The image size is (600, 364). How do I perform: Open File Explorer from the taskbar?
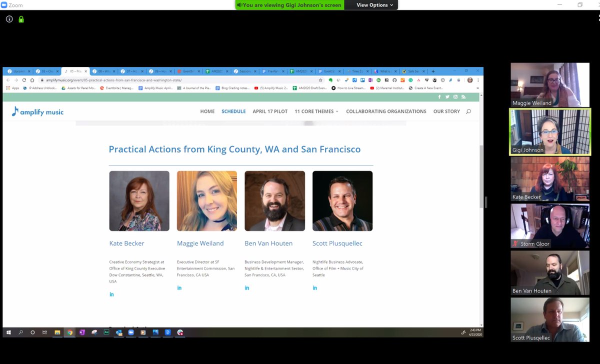point(57,332)
